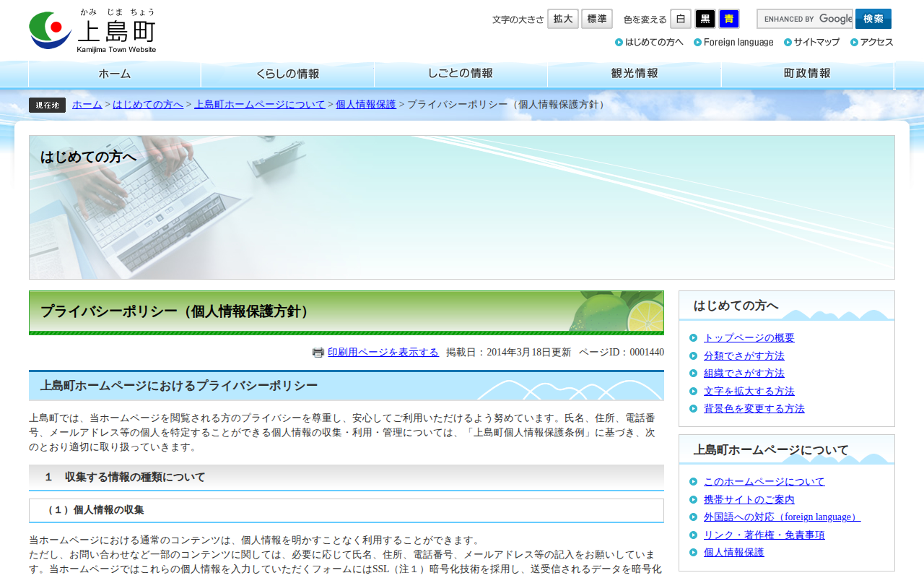This screenshot has width=924, height=578.
Task: Click 印刷用ページを表示する link
Action: pos(383,353)
